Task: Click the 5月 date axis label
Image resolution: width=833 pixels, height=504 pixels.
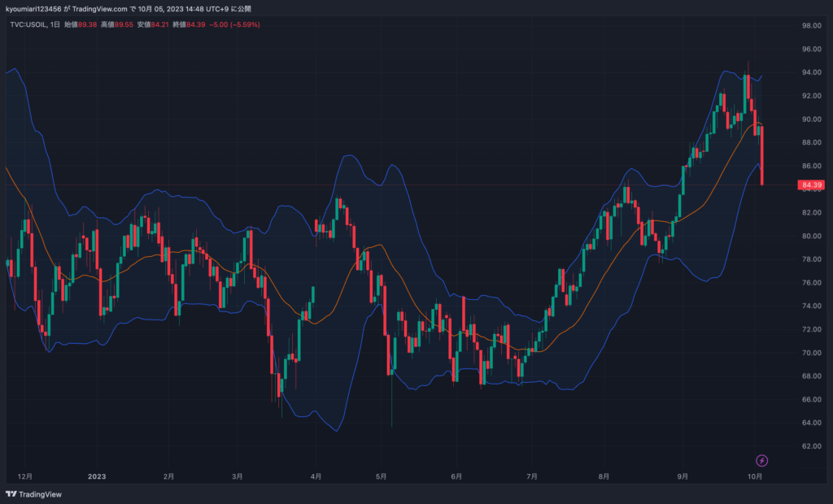Action: tap(381, 476)
